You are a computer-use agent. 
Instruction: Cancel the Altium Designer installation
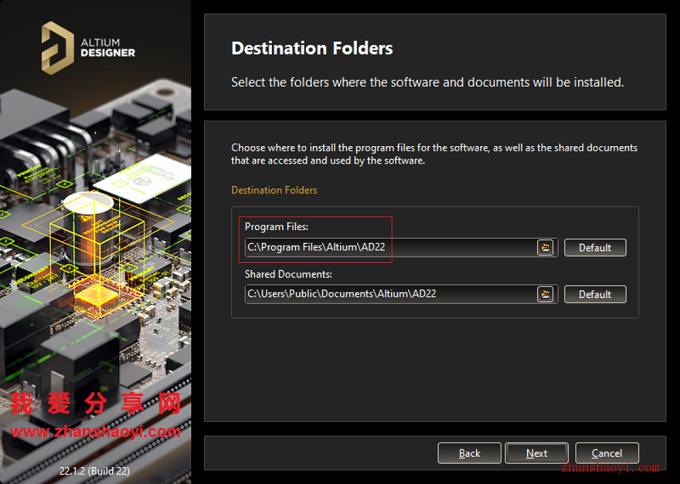tap(607, 453)
